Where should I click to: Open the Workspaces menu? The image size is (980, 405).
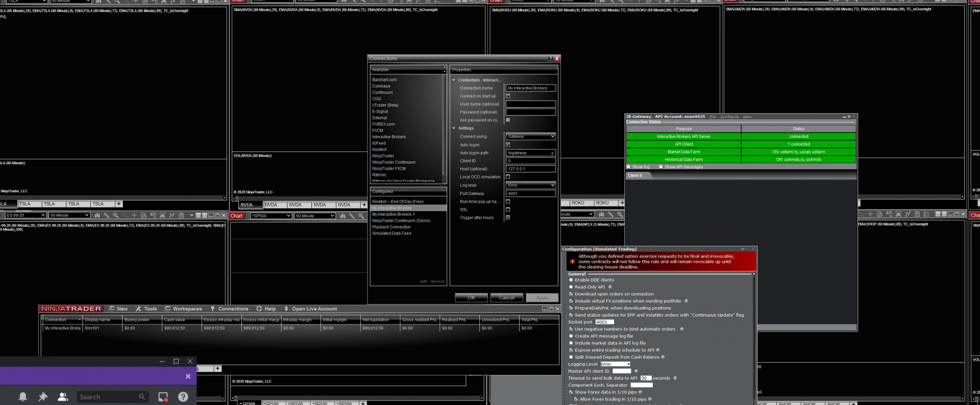(x=183, y=309)
